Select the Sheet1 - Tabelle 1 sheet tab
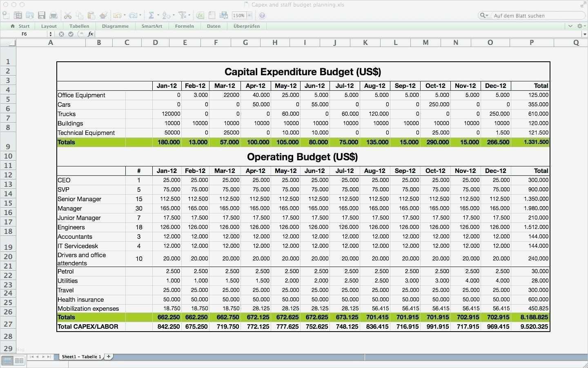 click(x=81, y=357)
